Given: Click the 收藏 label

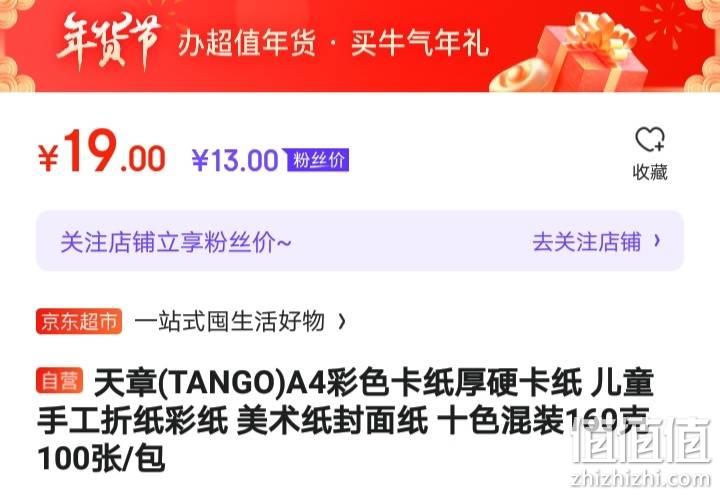Looking at the screenshot, I should pyautogui.click(x=650, y=172).
